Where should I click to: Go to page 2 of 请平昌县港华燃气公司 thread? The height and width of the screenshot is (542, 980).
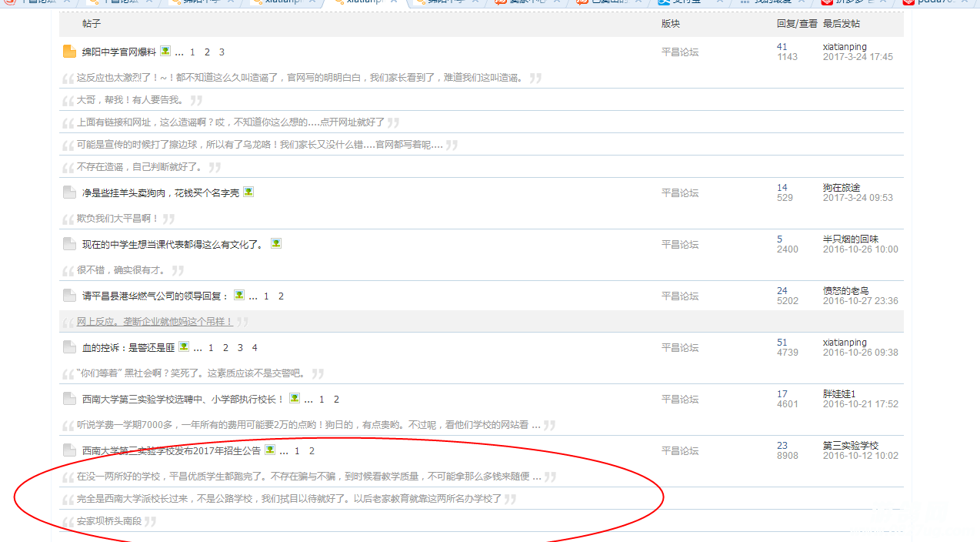pos(281,296)
